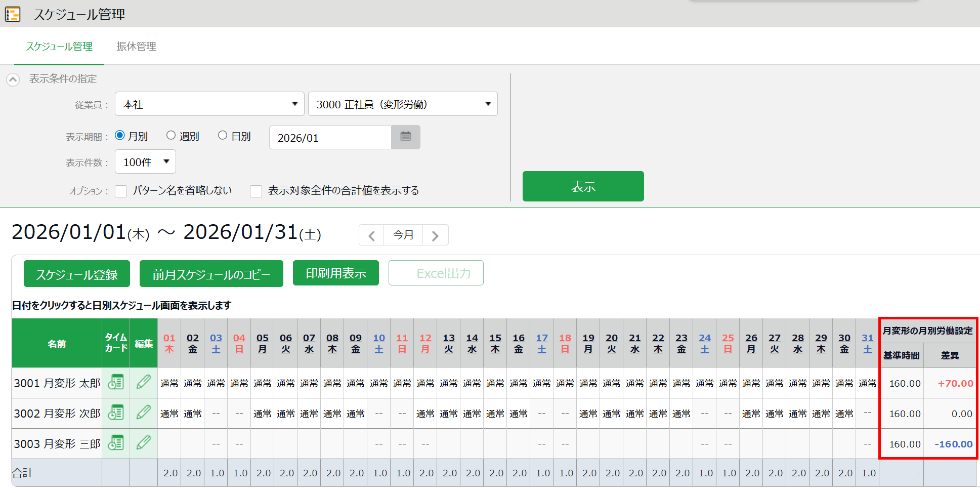The image size is (980, 493).
Task: Open daily schedule for 02 金
Action: point(193,343)
